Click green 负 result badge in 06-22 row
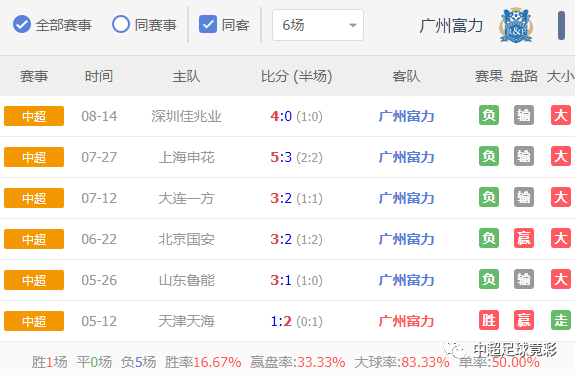 pyautogui.click(x=489, y=239)
